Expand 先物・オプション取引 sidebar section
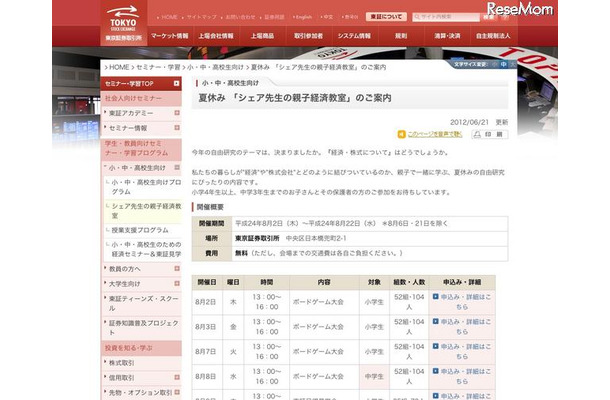 [x=177, y=392]
